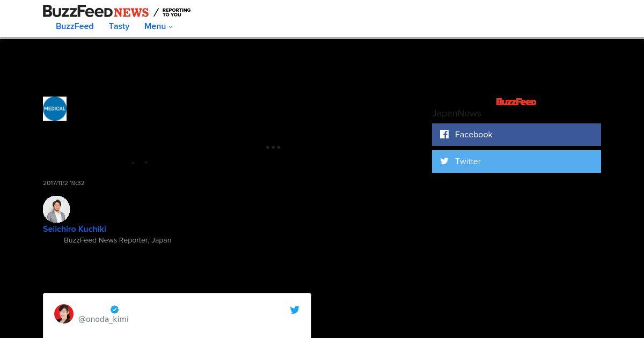Click the red BuzzFeed sidebar logo
644x338 pixels.
tap(516, 102)
